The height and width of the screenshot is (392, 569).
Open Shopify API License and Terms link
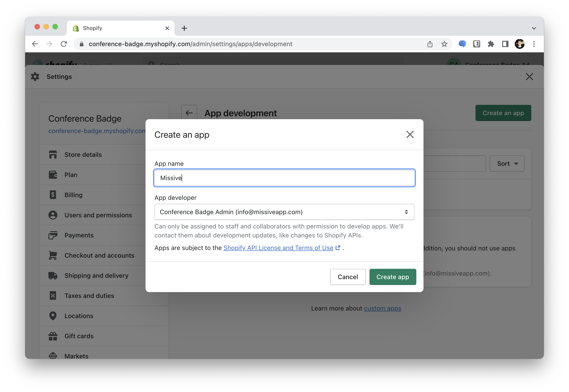coord(278,248)
